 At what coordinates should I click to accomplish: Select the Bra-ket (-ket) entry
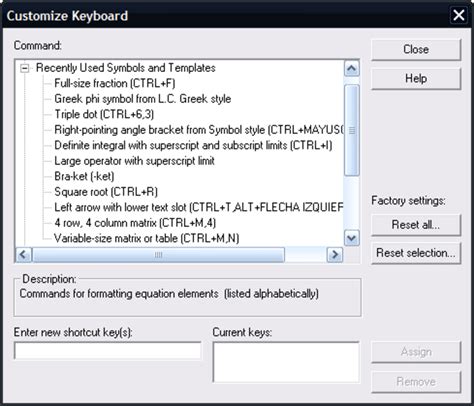click(x=84, y=176)
